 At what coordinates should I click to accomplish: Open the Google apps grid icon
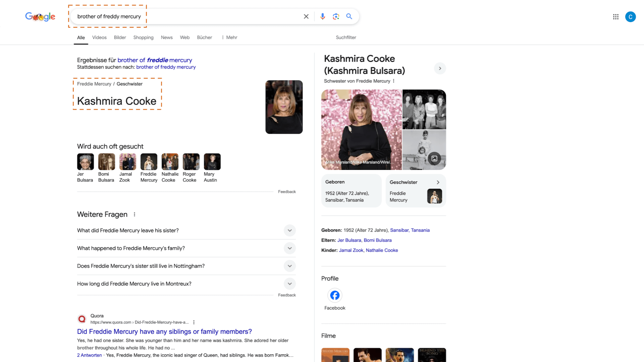615,17
